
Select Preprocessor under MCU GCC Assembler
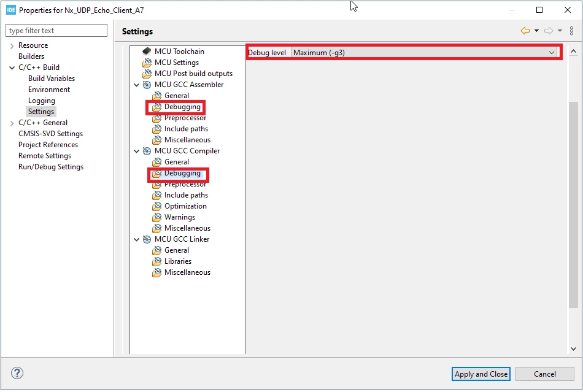[185, 118]
